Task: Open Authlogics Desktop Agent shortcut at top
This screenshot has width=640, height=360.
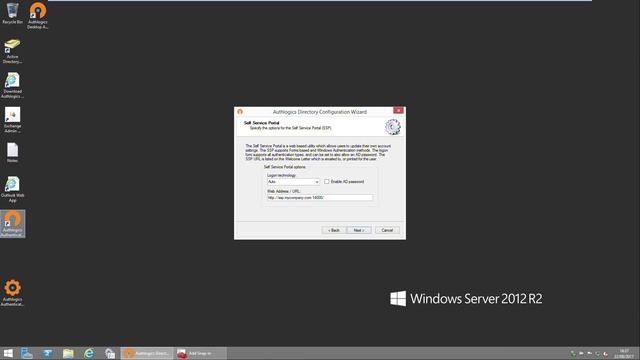Action: 38,15
